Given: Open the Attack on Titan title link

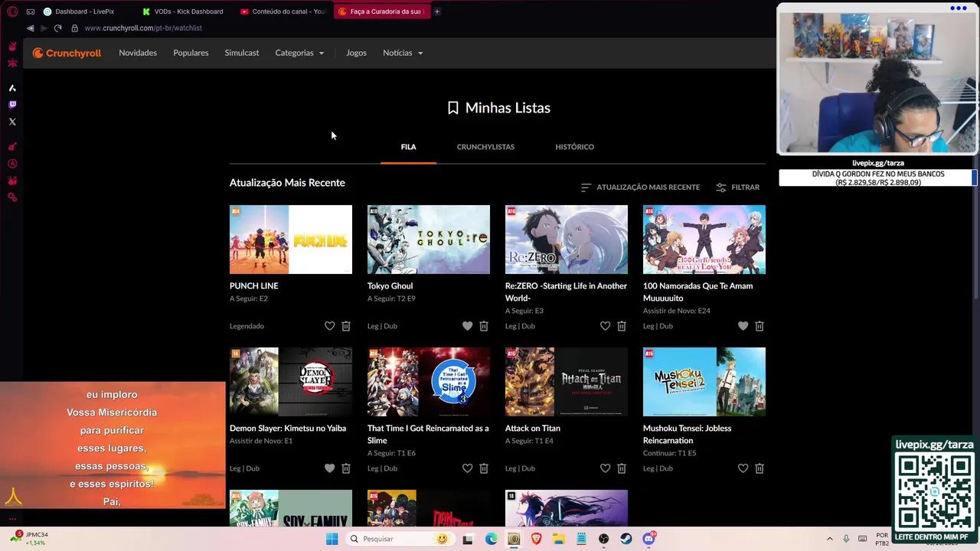Looking at the screenshot, I should tap(533, 429).
